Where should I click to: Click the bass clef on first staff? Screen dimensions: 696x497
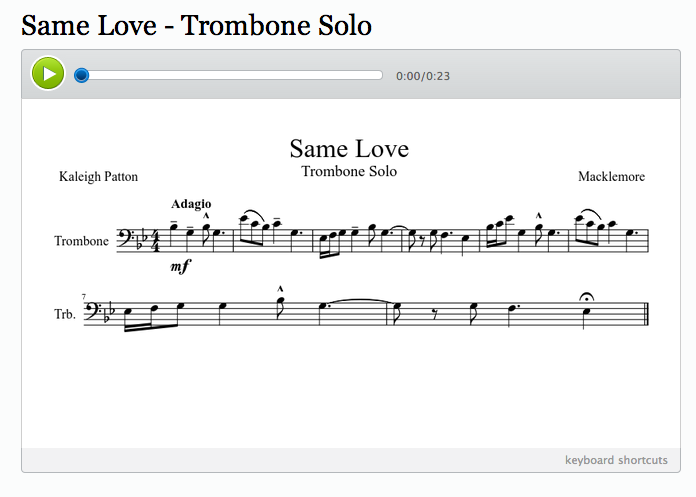124,238
